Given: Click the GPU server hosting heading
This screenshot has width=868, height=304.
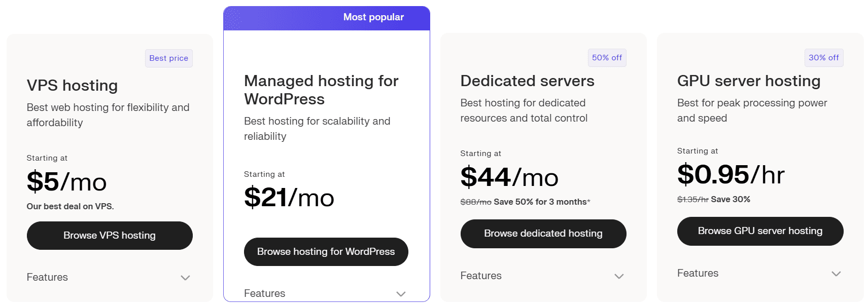Looking at the screenshot, I should point(748,81).
